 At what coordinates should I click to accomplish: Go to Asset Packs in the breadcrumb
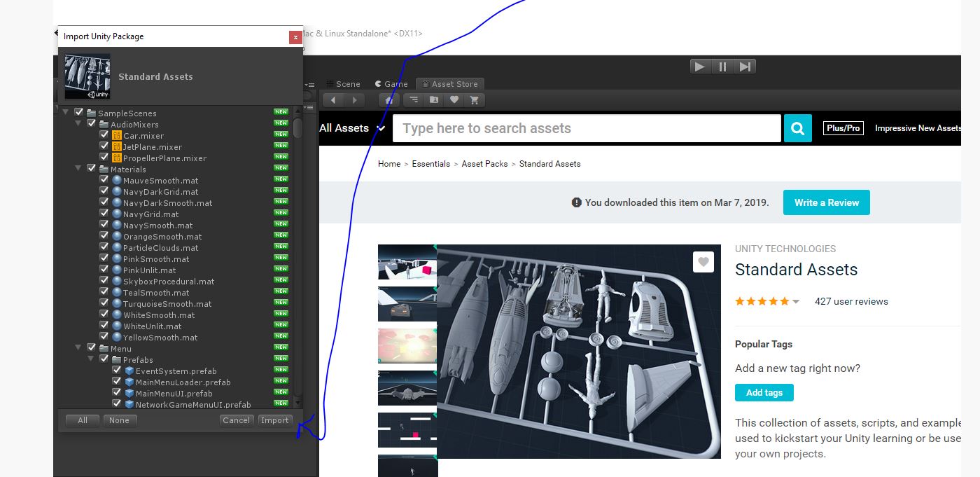click(484, 164)
